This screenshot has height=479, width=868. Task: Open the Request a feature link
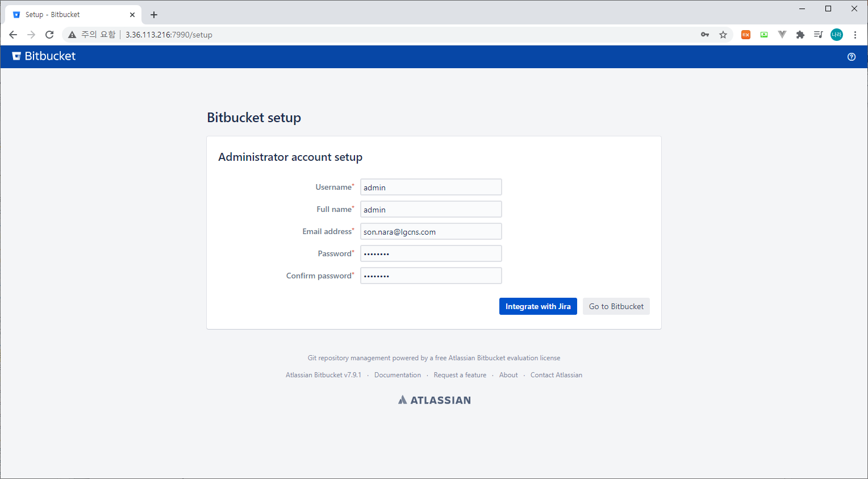point(460,375)
